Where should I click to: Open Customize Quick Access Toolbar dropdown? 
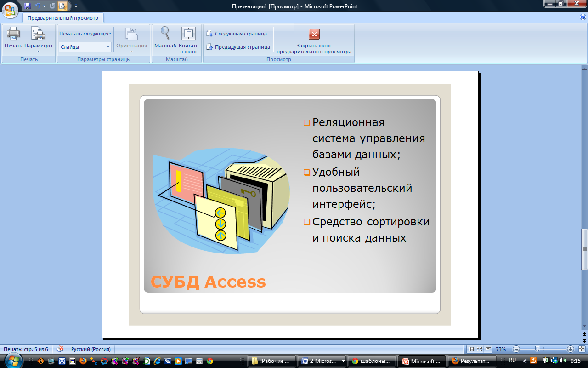pos(76,6)
